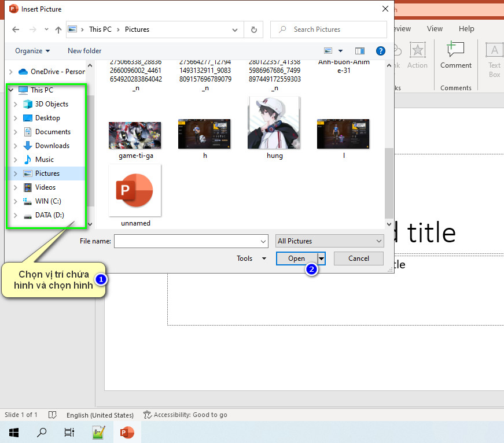Switch to PowerPoint taskbar icon

pyautogui.click(x=127, y=433)
